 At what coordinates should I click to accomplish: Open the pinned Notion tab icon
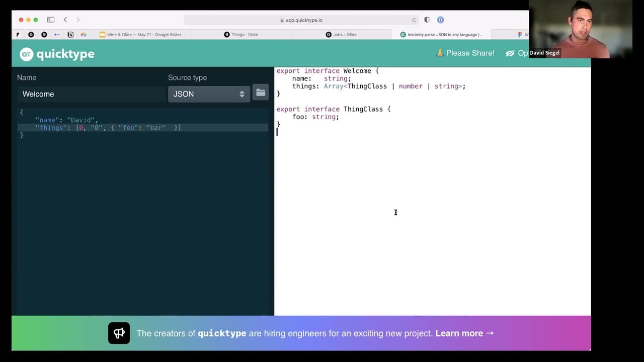tap(70, 35)
